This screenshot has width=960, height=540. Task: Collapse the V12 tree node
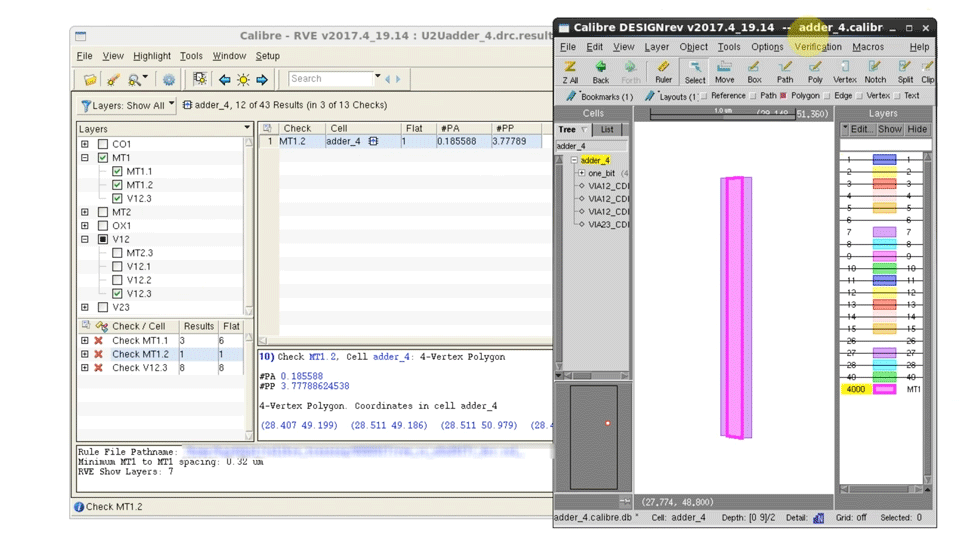(x=84, y=239)
